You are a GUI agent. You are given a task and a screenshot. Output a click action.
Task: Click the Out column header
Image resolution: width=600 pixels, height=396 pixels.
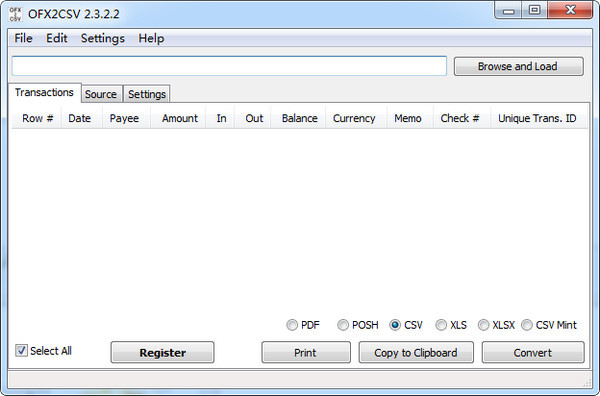(254, 118)
